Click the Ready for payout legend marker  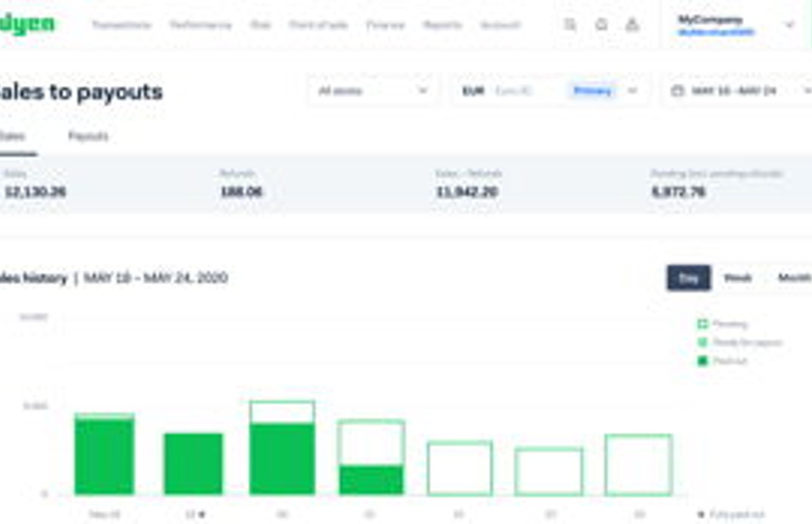[x=702, y=342]
